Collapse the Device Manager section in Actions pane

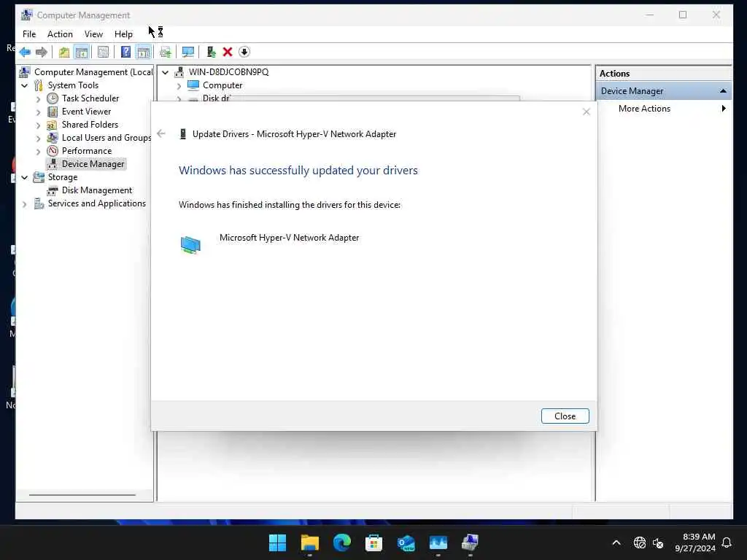(x=723, y=91)
